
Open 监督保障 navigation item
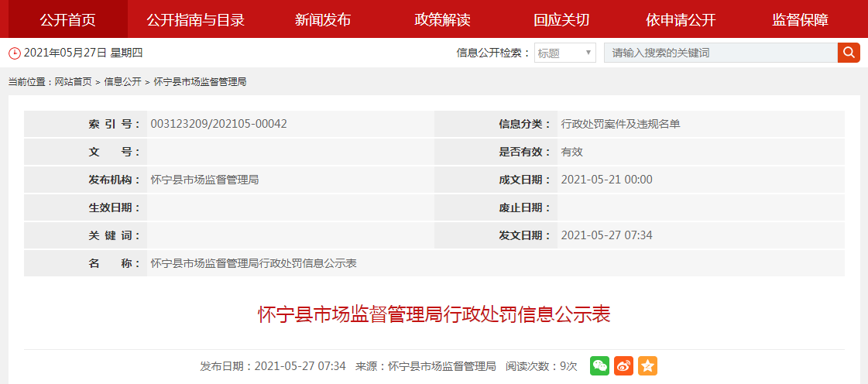click(x=801, y=20)
